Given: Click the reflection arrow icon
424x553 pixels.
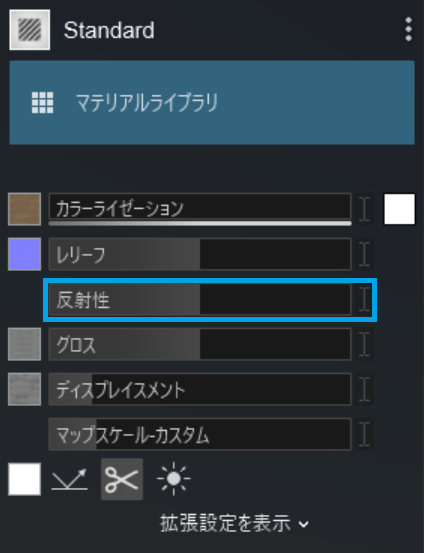Looking at the screenshot, I should (69, 479).
